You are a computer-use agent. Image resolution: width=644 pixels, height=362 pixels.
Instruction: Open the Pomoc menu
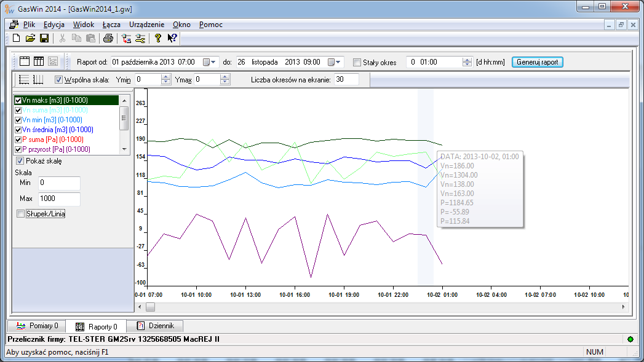pos(211,25)
